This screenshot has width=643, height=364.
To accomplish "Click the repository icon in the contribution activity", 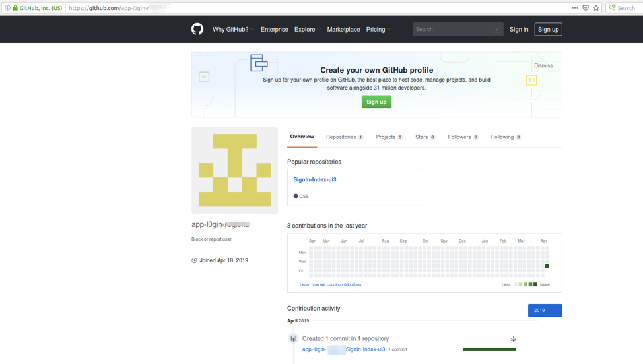I will pyautogui.click(x=293, y=339).
